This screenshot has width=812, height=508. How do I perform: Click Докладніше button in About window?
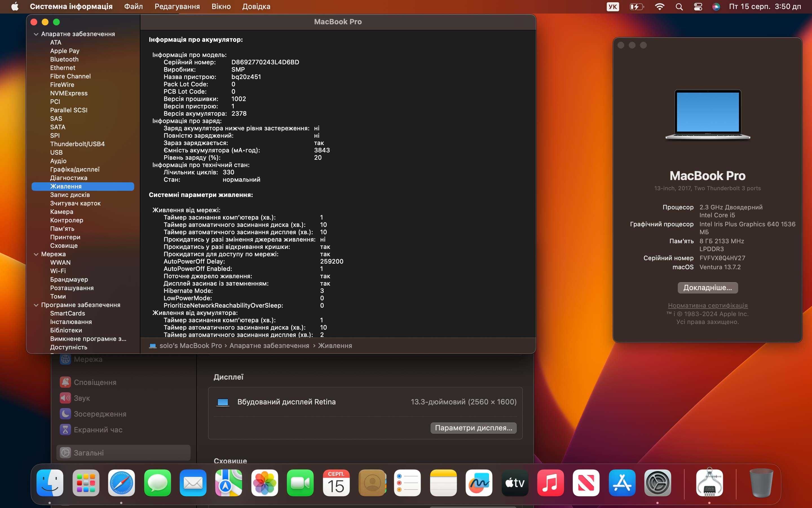pyautogui.click(x=707, y=288)
